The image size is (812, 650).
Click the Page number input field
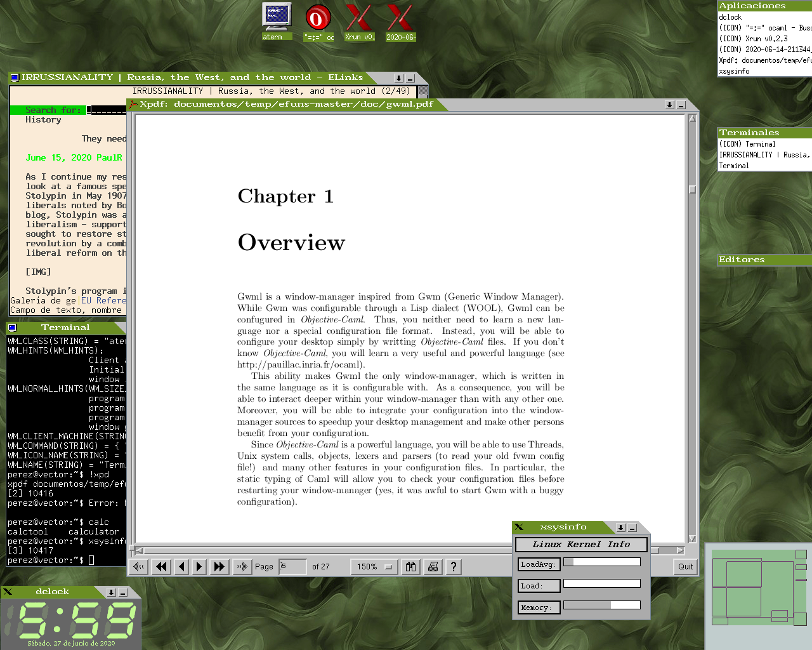tap(292, 566)
